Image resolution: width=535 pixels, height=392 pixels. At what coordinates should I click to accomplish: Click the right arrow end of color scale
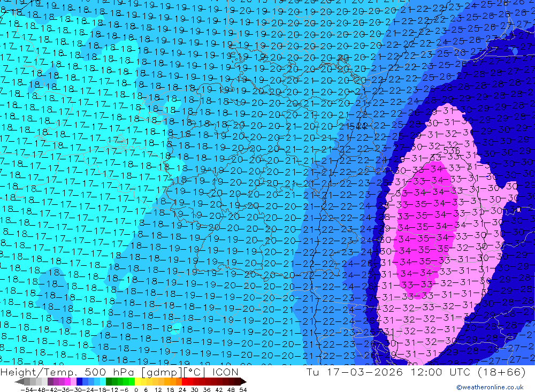click(x=243, y=381)
